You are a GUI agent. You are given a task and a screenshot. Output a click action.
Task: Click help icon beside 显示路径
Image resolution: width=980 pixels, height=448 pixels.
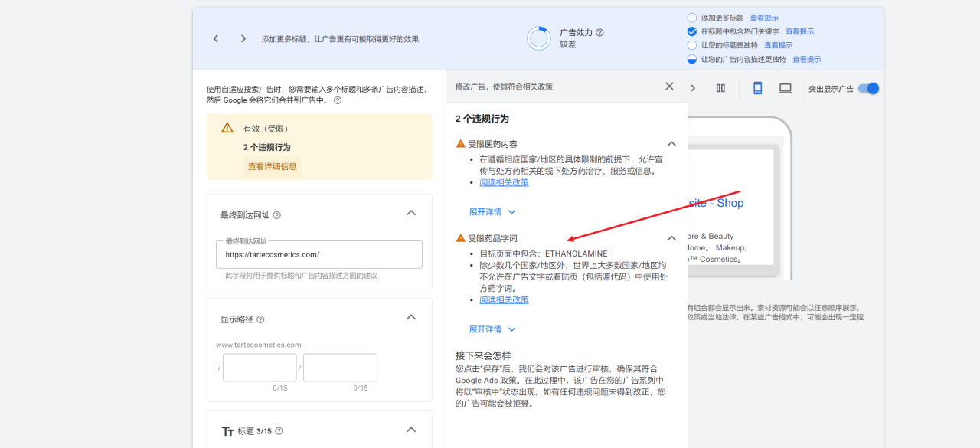pos(260,319)
